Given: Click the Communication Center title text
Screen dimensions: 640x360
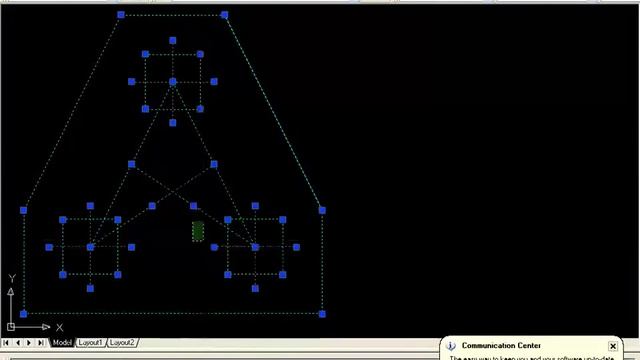Looking at the screenshot, I should click(x=501, y=345).
